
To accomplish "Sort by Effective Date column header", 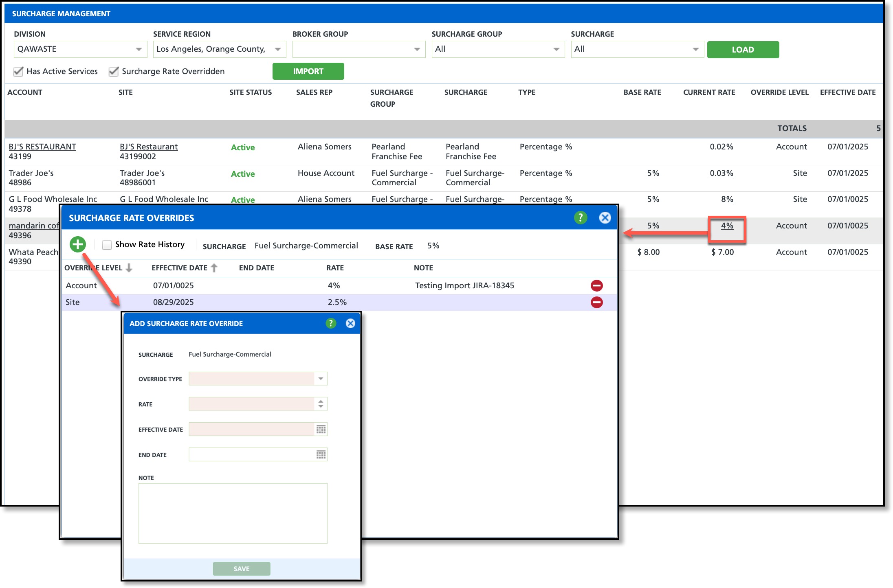I will coord(180,268).
